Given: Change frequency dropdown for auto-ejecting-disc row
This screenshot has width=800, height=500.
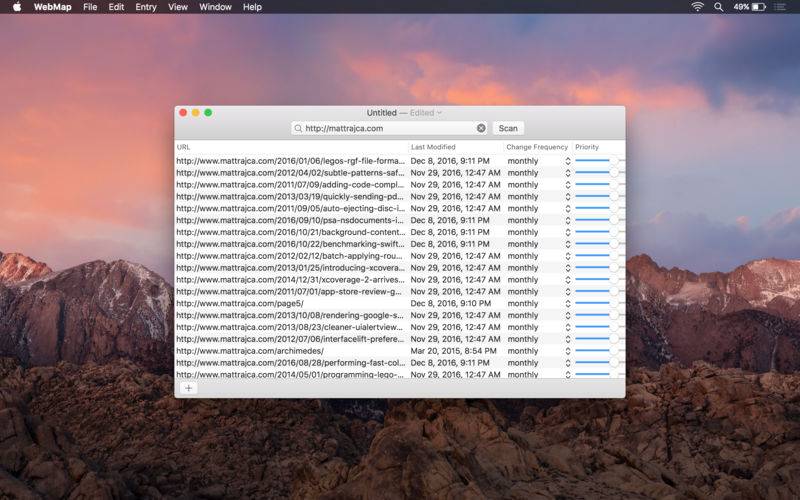Looking at the screenshot, I should [x=539, y=208].
